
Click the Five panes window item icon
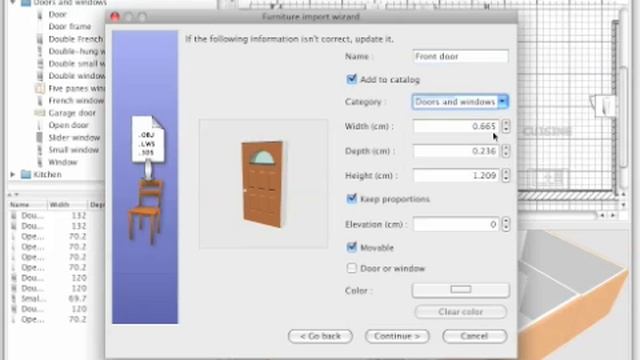point(40,88)
